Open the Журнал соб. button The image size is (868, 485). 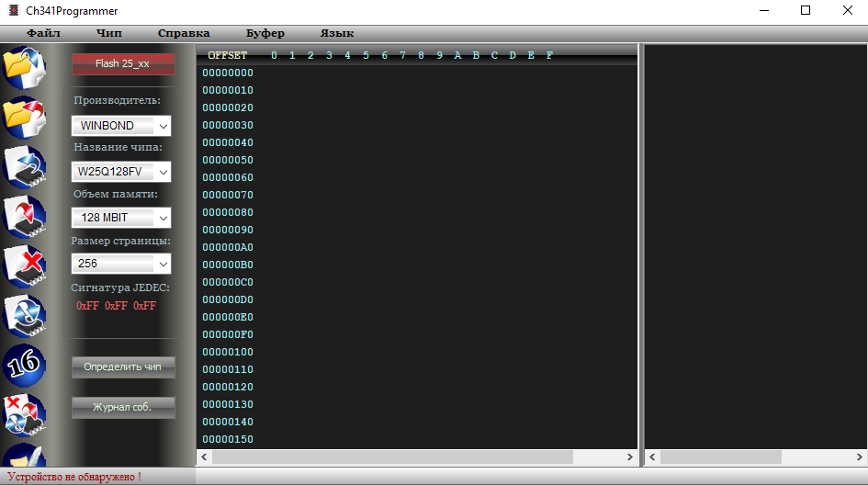click(x=123, y=407)
